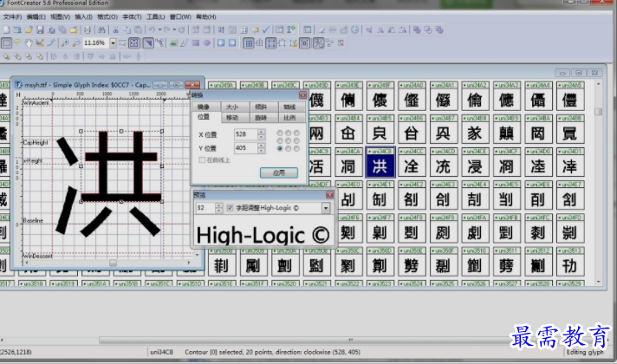Click the 应用 apply button
Image resolution: width=617 pixels, height=364 pixels.
[279, 172]
